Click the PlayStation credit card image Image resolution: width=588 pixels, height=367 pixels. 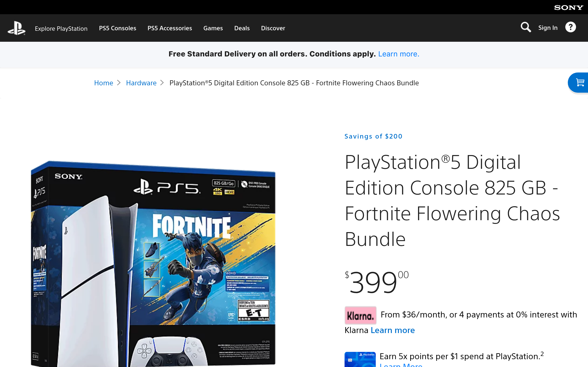360,359
